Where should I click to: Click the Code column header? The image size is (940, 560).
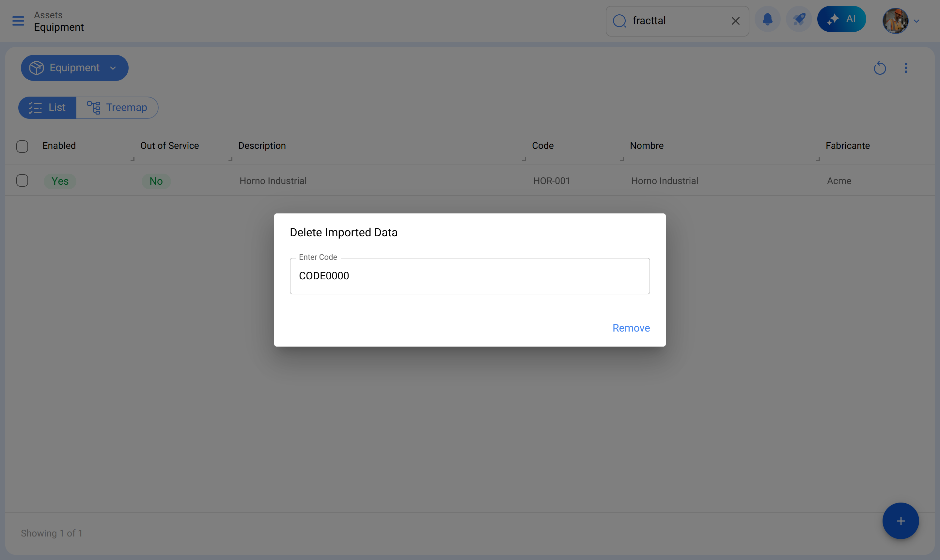point(542,146)
